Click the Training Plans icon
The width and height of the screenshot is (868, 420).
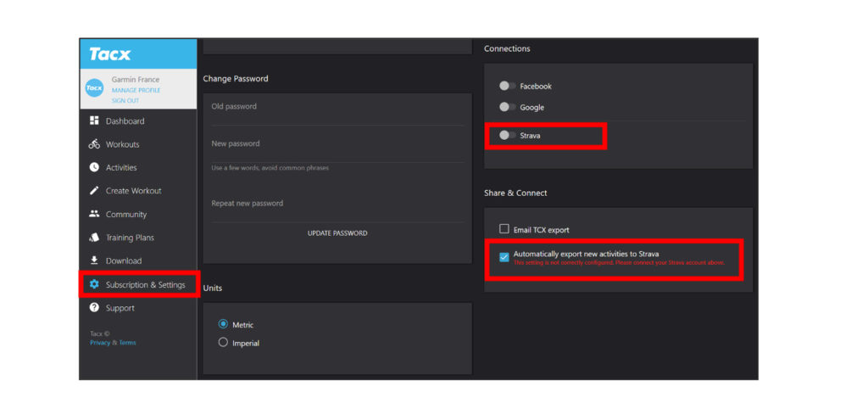coord(94,237)
